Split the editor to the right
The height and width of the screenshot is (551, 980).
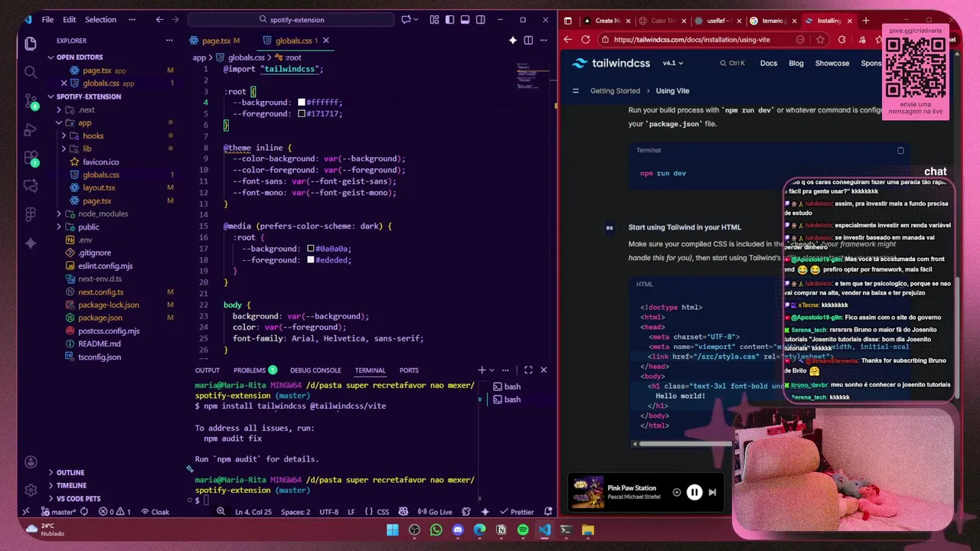[528, 41]
